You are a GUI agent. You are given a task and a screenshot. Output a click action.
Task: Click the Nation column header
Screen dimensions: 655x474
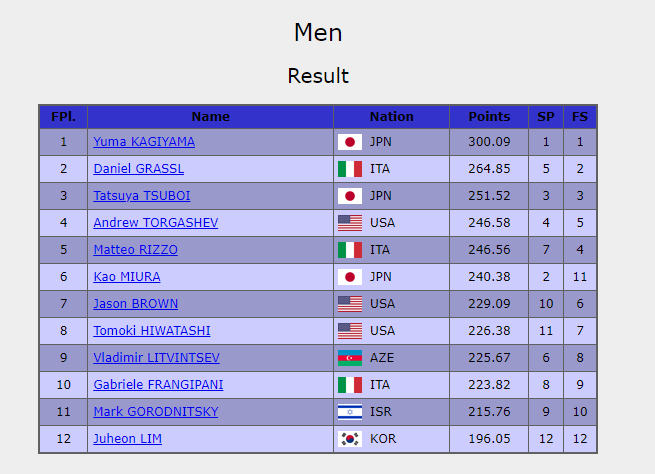click(x=391, y=116)
